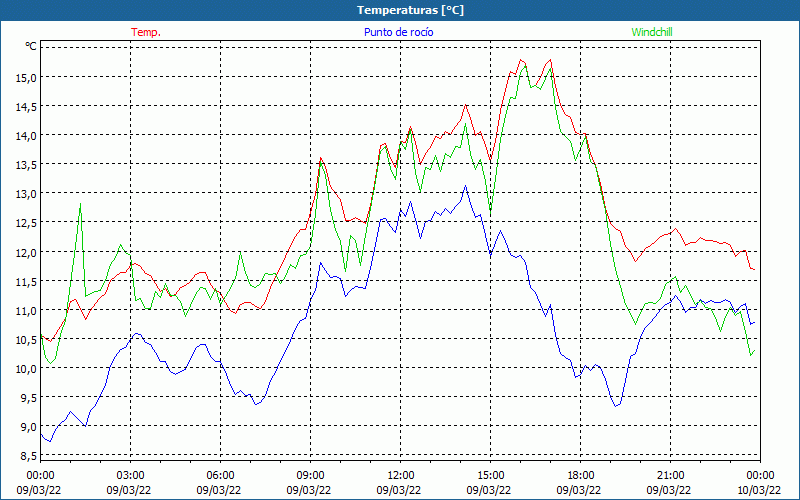Click the 10,0 y-axis value
The height and width of the screenshot is (500, 800).
(x=27, y=368)
